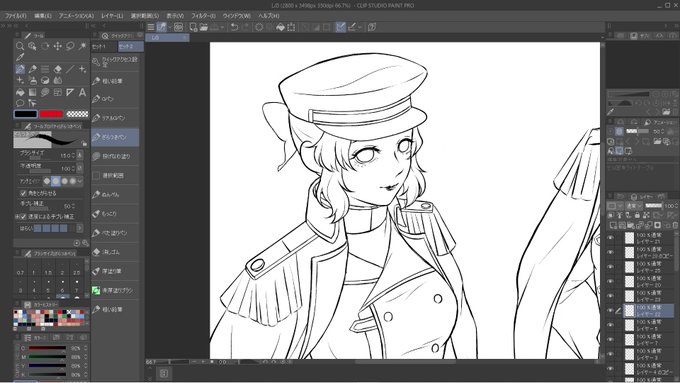Click the layer 21 thumbnail

[x=629, y=238]
